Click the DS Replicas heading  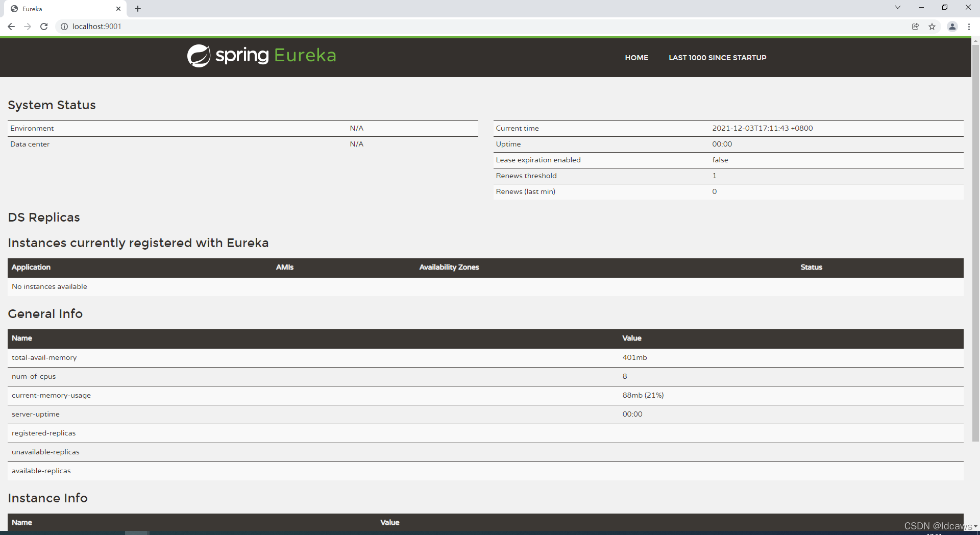44,217
